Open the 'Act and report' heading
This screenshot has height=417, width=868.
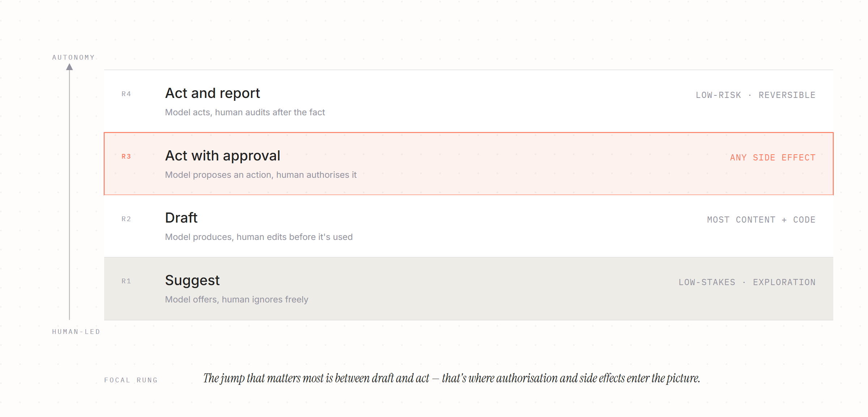tap(213, 93)
